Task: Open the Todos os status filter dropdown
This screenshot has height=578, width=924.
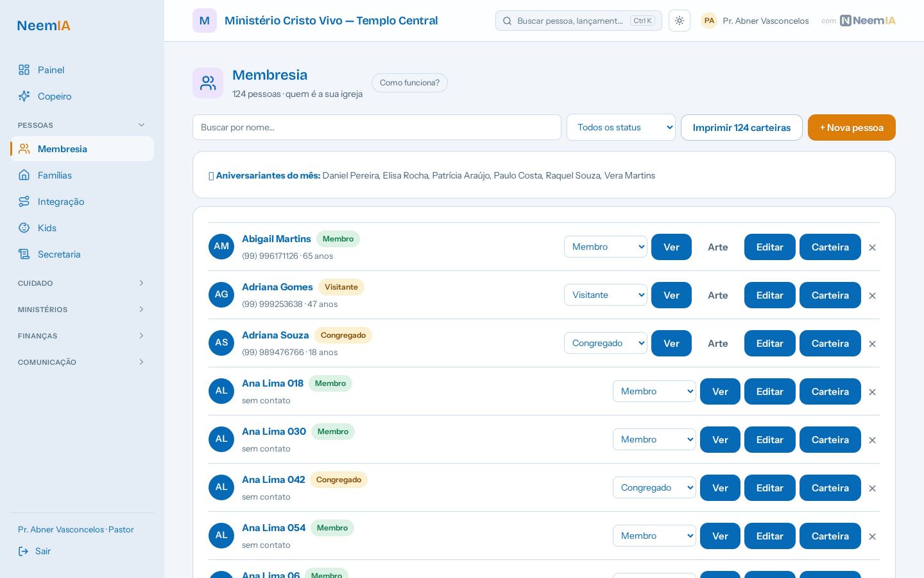Action: tap(621, 127)
